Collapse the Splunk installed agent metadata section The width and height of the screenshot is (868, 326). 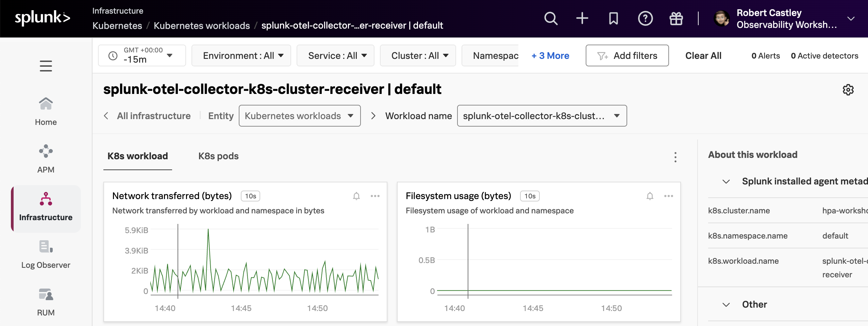coord(727,181)
